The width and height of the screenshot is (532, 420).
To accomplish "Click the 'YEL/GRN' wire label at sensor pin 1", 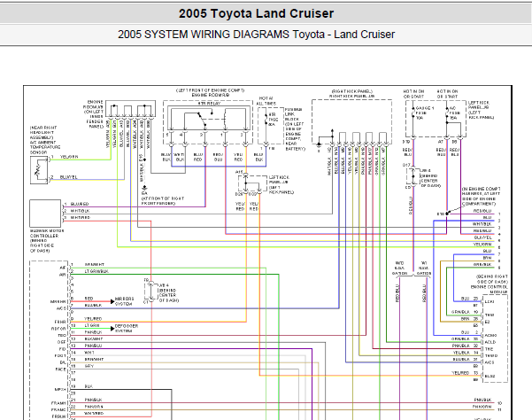I will pyautogui.click(x=69, y=157).
